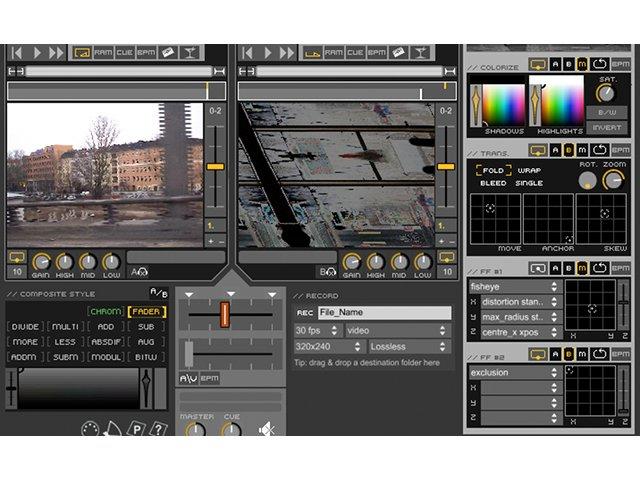Click the Colorize reset loop arrow icon

click(599, 64)
